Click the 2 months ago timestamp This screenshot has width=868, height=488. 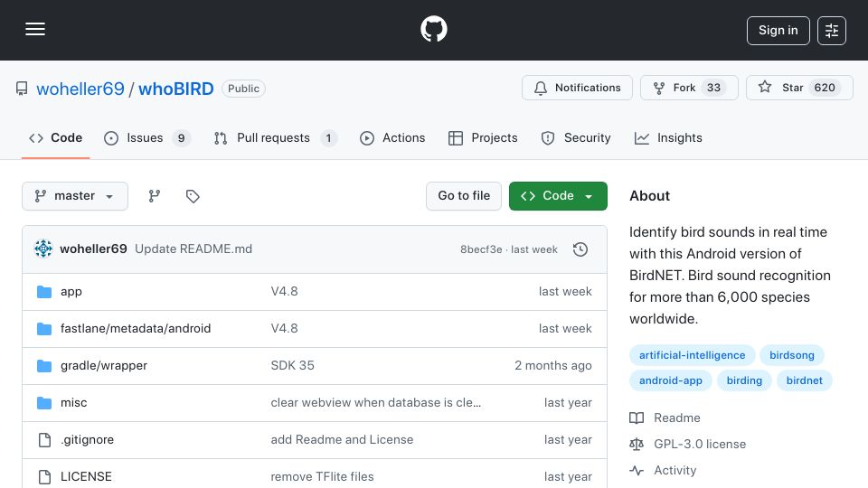pos(553,366)
